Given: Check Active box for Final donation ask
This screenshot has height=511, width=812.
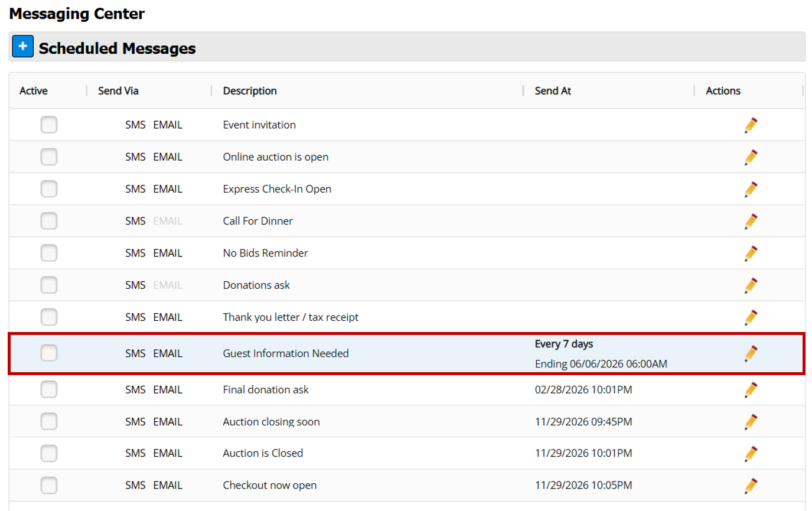Looking at the screenshot, I should pos(49,390).
